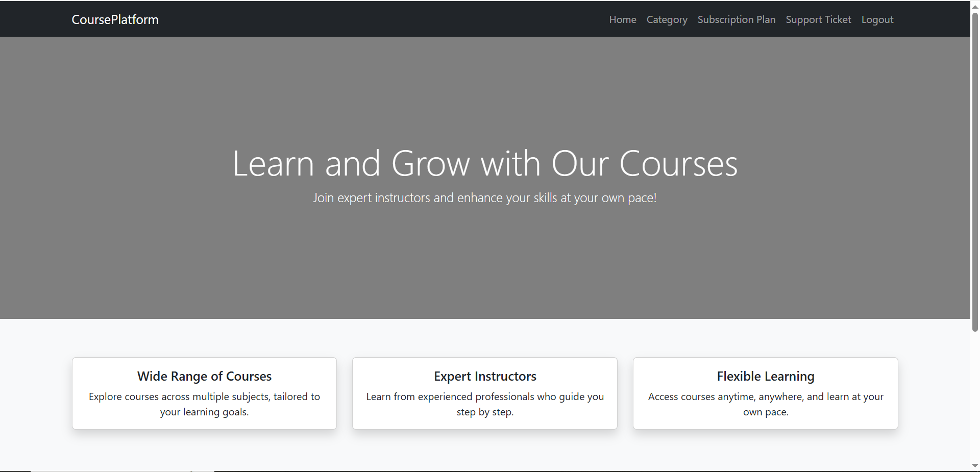Image resolution: width=980 pixels, height=472 pixels.
Task: Click the 'Join expert instructors' subtitle text
Action: [x=485, y=198]
